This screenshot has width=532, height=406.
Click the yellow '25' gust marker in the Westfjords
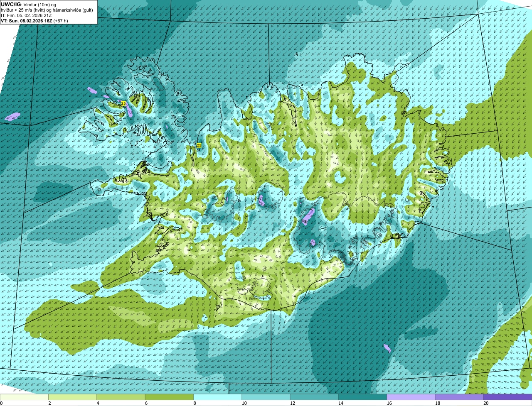pyautogui.click(x=123, y=103)
